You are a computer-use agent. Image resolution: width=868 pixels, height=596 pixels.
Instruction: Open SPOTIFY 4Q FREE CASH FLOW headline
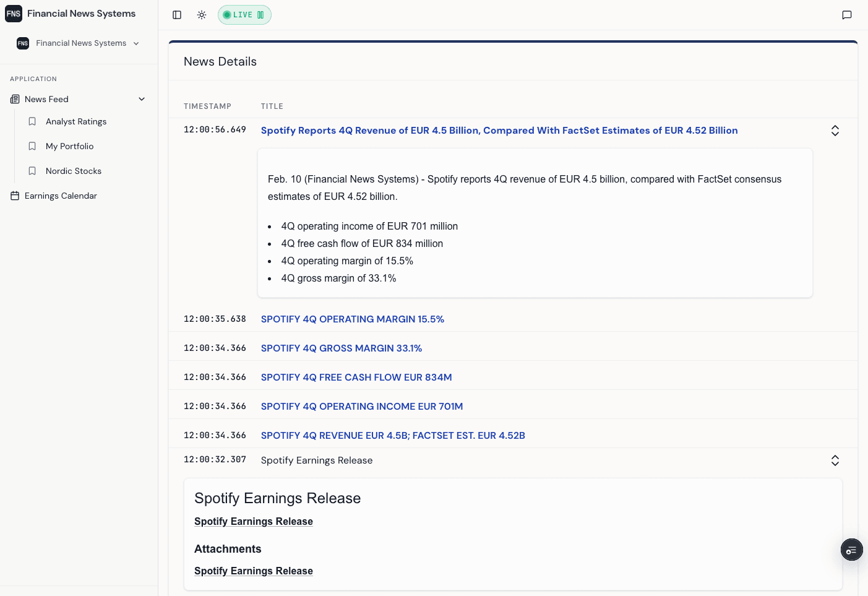tap(356, 378)
